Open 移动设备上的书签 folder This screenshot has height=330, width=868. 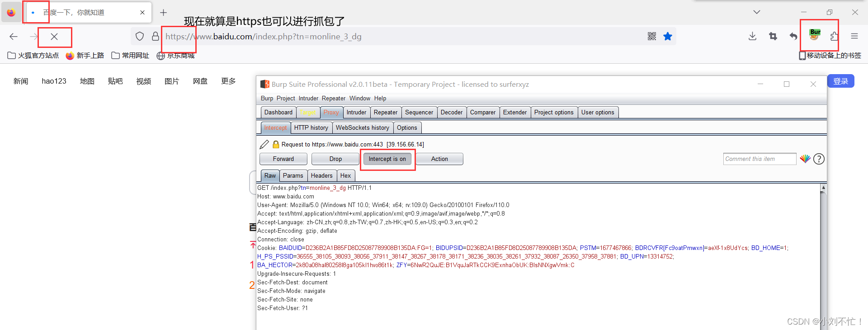(x=830, y=56)
